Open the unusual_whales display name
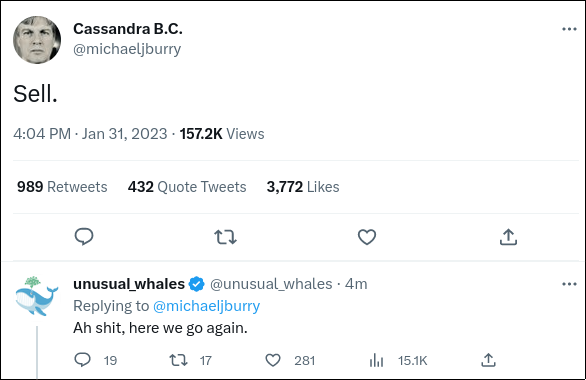The image size is (586, 380). 129,284
